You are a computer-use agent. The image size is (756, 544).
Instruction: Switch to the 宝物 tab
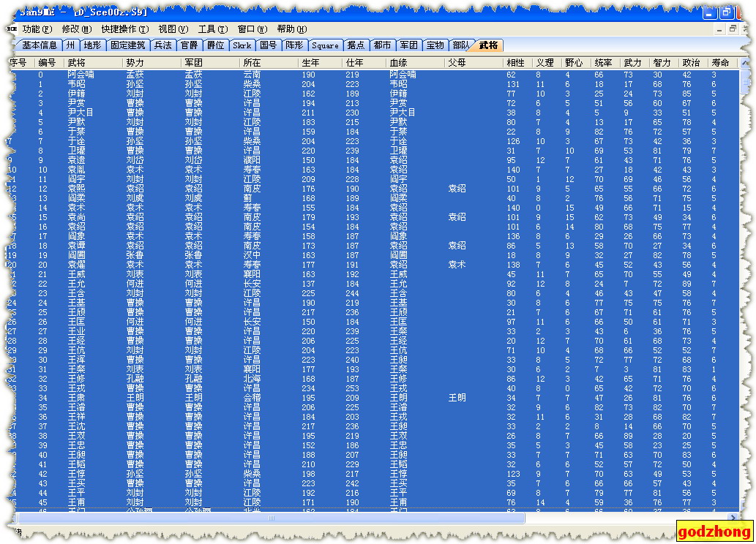click(435, 45)
